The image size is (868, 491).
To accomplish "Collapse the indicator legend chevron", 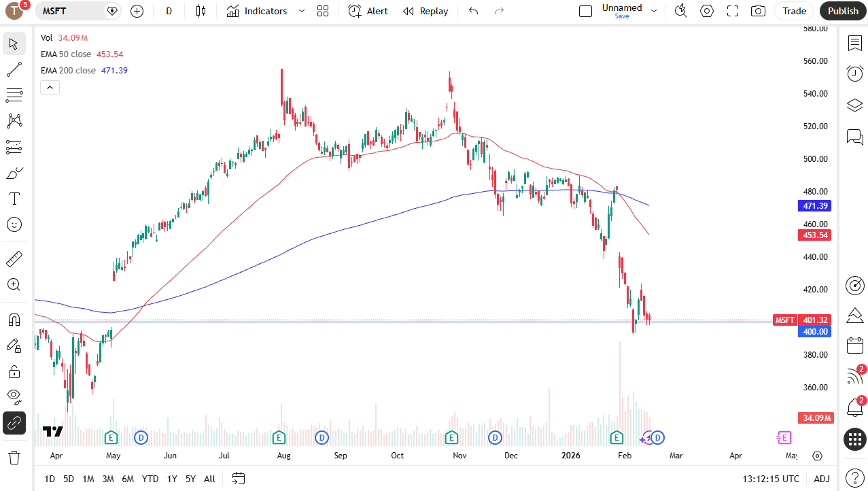I will coord(50,87).
